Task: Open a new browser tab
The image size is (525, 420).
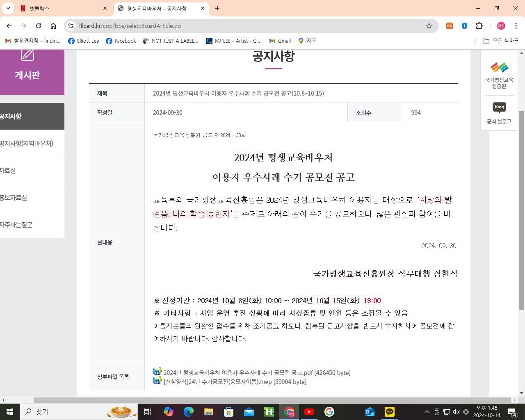Action: click(x=217, y=8)
